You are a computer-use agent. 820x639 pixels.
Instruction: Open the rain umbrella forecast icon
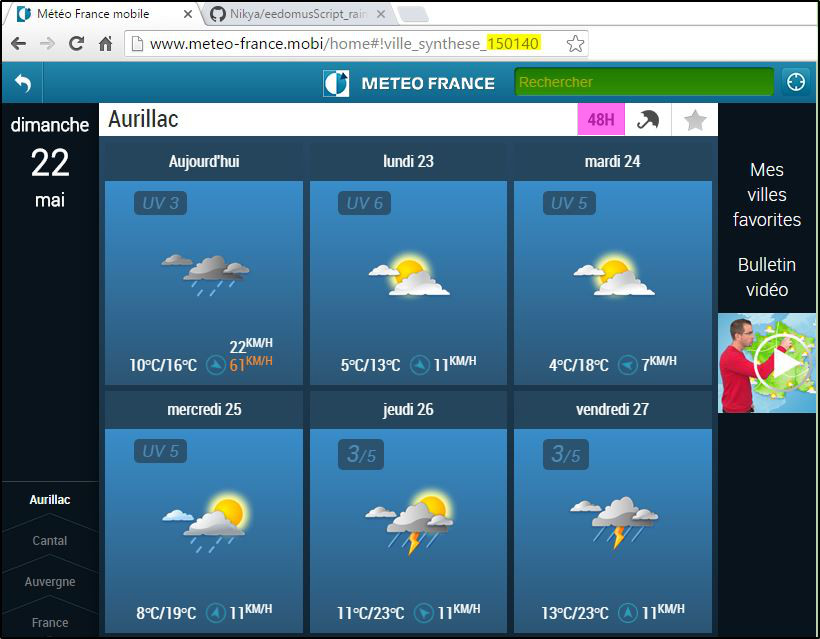(647, 120)
